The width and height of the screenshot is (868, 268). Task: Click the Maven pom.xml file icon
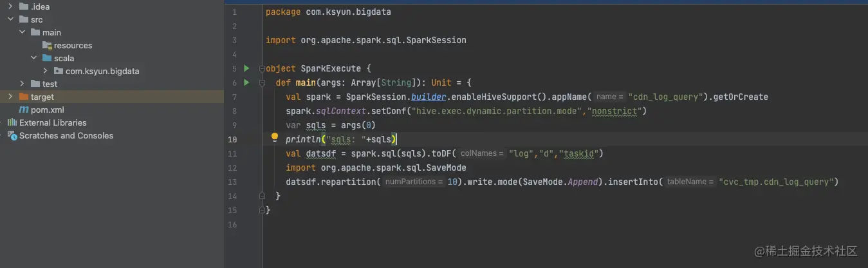[x=24, y=110]
